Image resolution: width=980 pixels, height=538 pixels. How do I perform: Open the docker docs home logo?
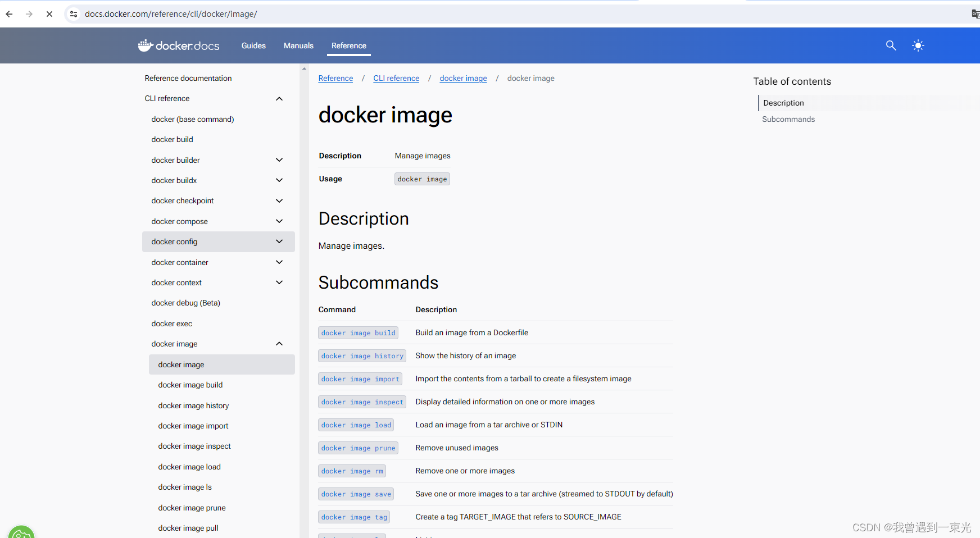tap(179, 45)
